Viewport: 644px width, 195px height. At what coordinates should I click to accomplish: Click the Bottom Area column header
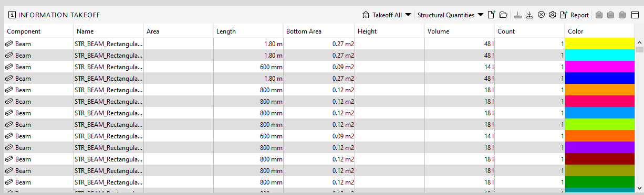pos(319,31)
